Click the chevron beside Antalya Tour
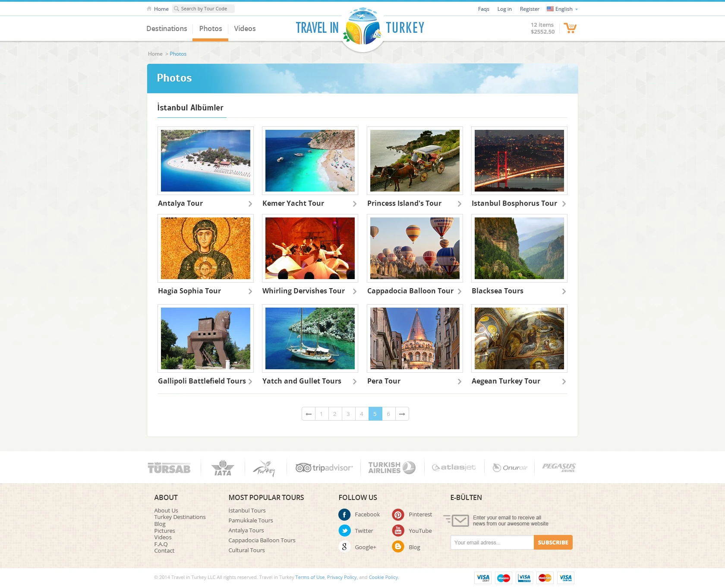725x588 pixels. click(x=250, y=204)
